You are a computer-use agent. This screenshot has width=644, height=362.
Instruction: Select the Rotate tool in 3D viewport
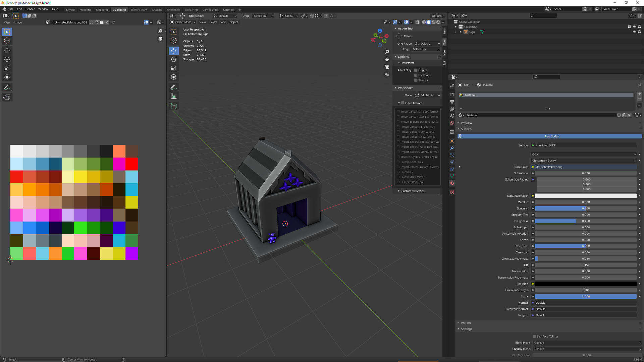(x=173, y=59)
